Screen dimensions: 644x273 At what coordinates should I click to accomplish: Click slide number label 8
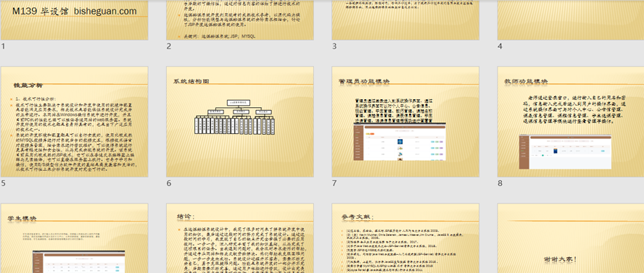pyautogui.click(x=500, y=183)
